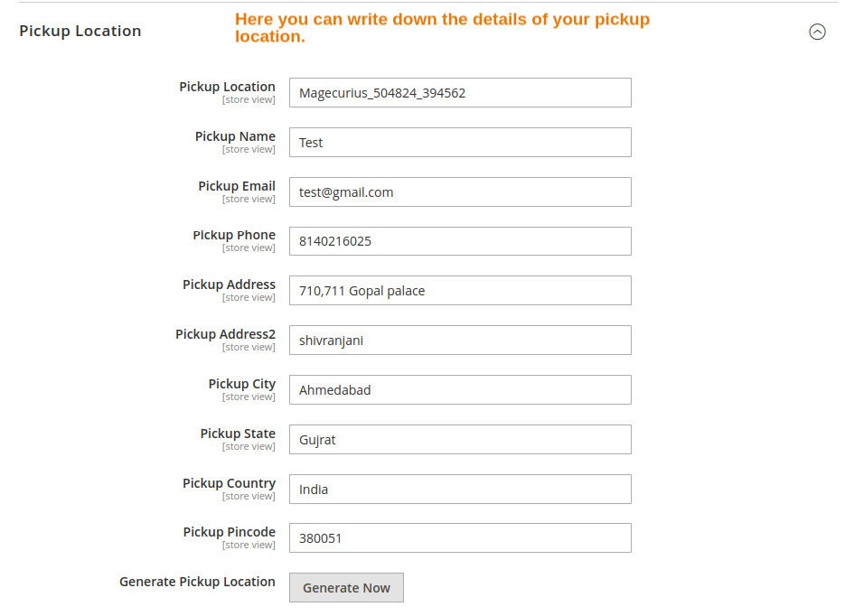Screen dimensions: 845x616
Task: Click the orange pickup details description text
Action: pos(442,28)
